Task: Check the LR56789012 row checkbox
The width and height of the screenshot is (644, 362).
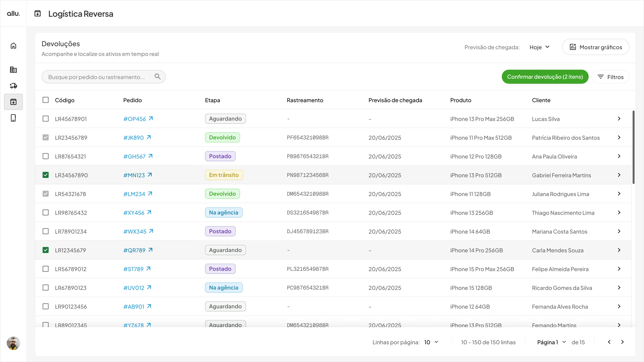Action: [45, 269]
